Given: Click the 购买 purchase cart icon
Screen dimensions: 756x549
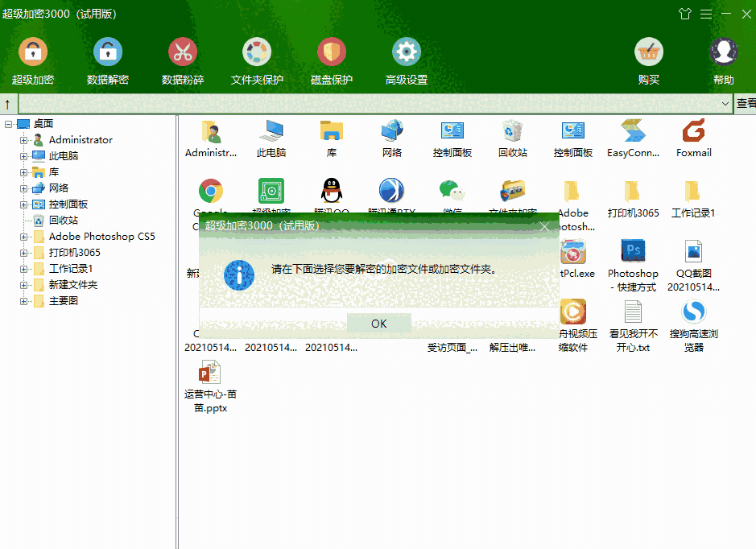Looking at the screenshot, I should (649, 55).
